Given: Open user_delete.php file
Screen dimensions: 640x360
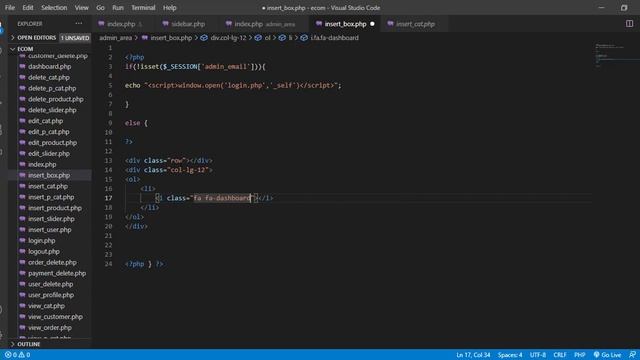Looking at the screenshot, I should pyautogui.click(x=50, y=284).
